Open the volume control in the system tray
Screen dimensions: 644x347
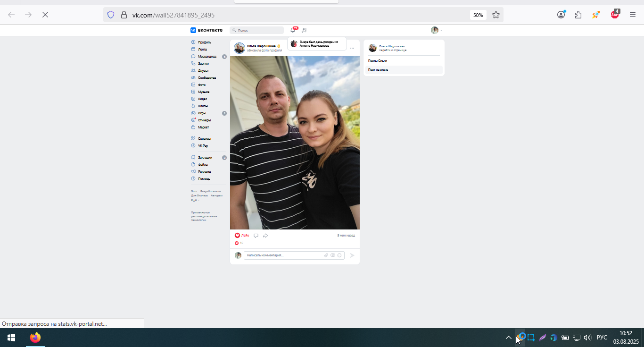pyautogui.click(x=587, y=338)
